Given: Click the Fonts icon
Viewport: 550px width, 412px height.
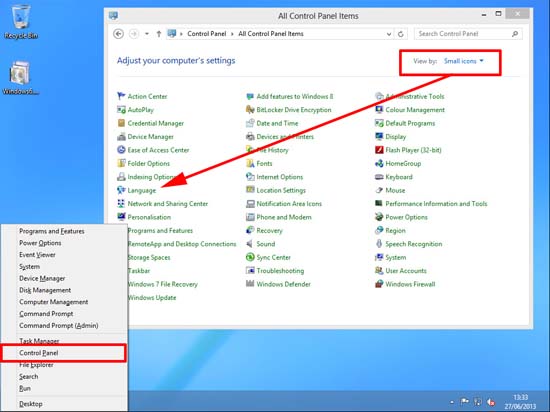Looking at the screenshot, I should coord(250,163).
